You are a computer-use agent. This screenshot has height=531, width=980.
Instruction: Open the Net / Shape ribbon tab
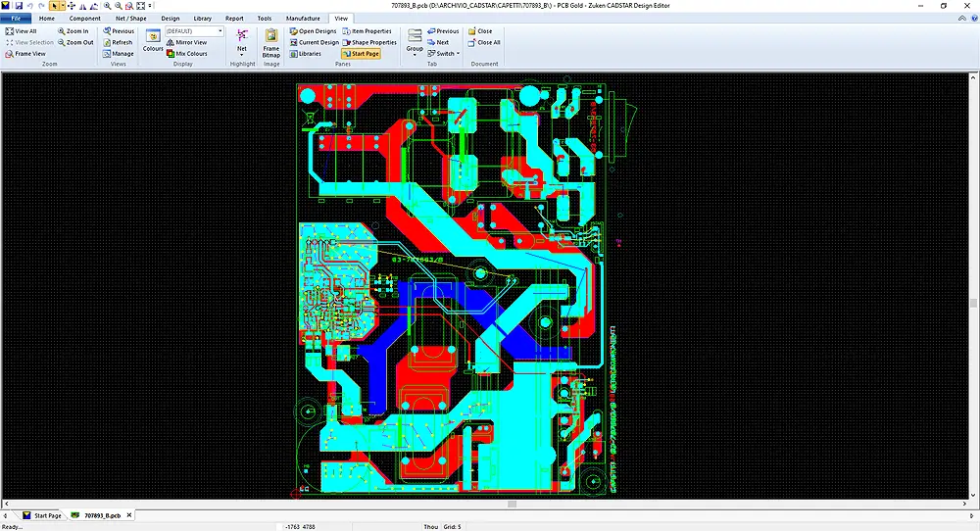[x=130, y=18]
